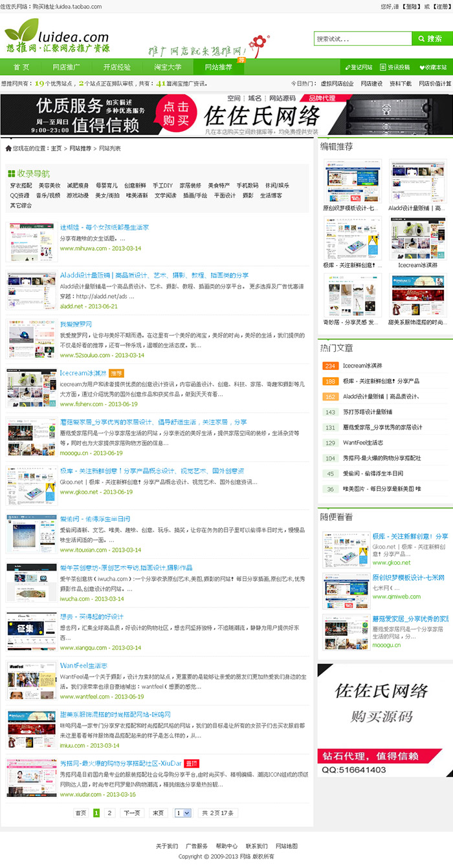Open the 开店经验 navigation tab
The image size is (453, 868).
pos(116,67)
